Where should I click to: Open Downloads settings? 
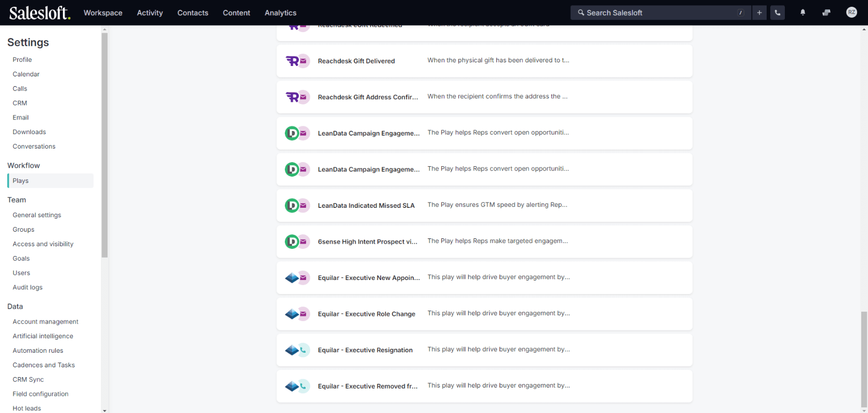pyautogui.click(x=29, y=132)
